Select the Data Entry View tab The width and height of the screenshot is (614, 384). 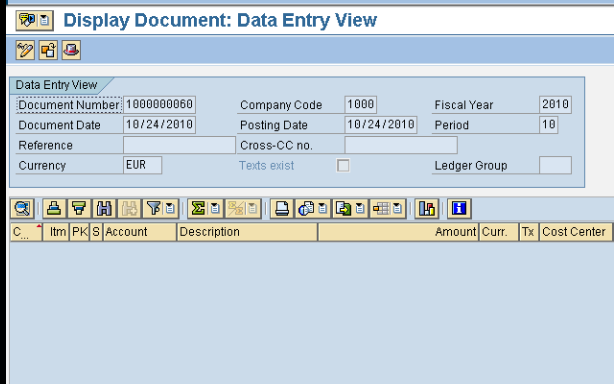(x=56, y=85)
